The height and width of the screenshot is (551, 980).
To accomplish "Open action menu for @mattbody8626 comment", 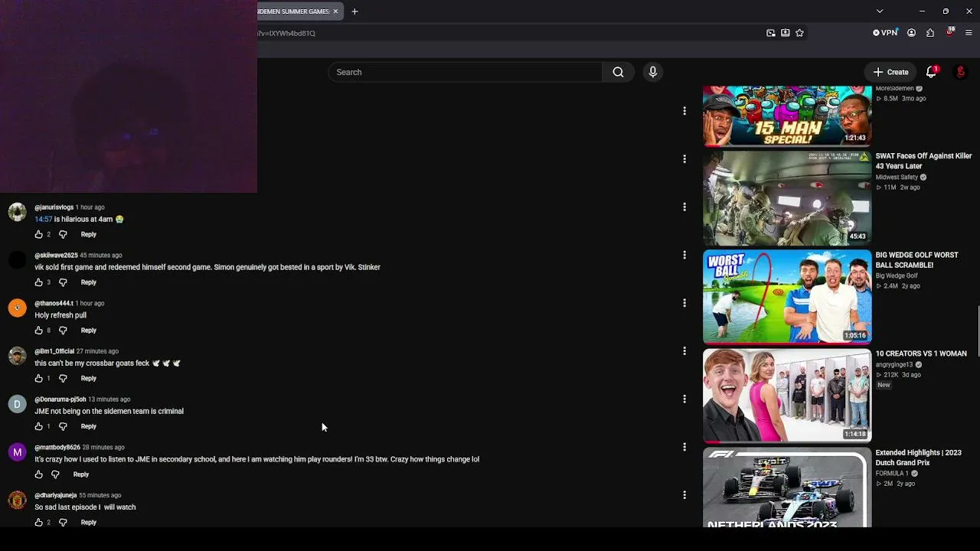I will coord(684,447).
